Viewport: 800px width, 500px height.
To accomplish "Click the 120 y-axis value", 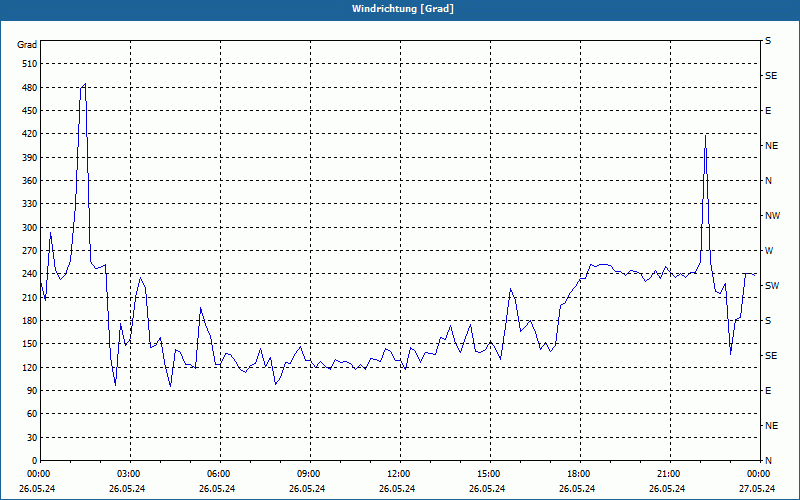I will (30, 368).
